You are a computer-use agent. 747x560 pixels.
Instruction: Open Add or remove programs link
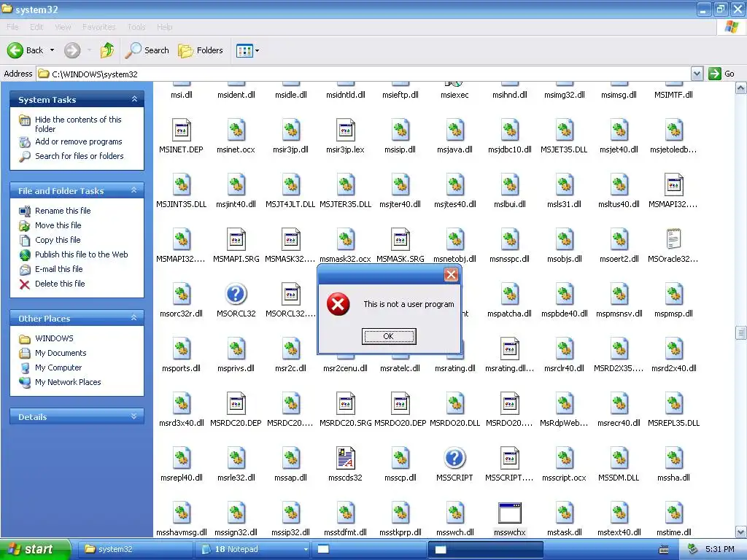click(79, 141)
